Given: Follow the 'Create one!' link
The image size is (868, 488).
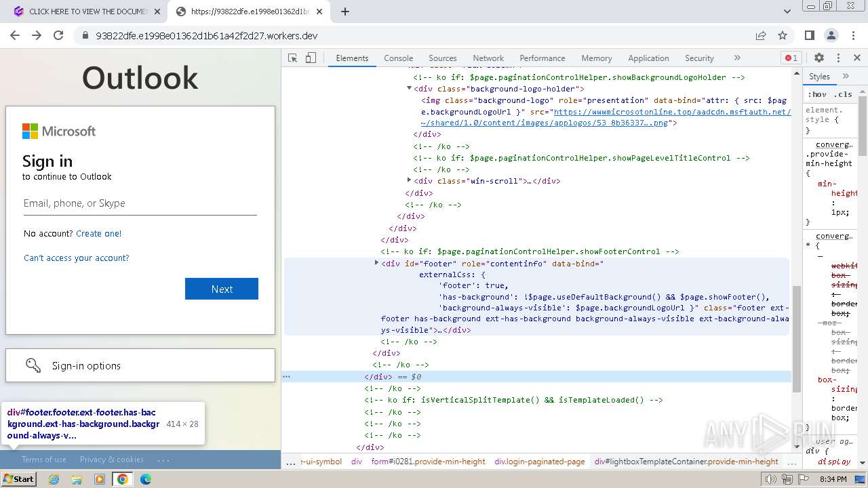Looking at the screenshot, I should (x=99, y=233).
